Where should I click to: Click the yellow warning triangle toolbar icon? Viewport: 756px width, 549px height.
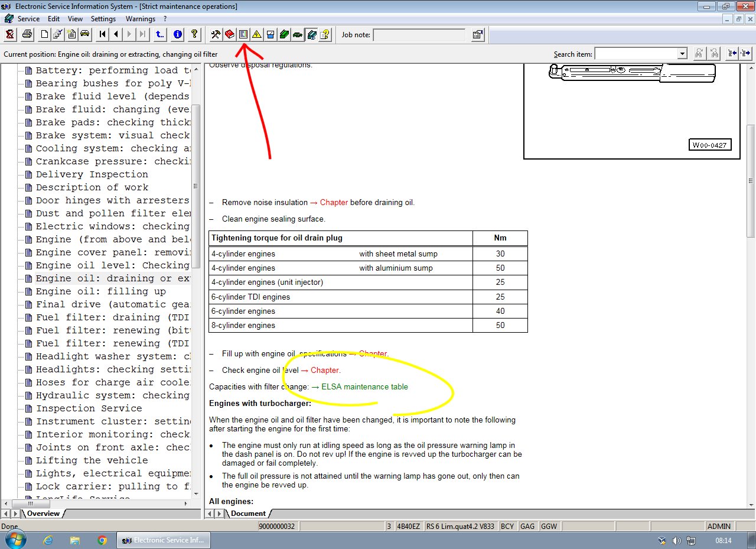(256, 34)
